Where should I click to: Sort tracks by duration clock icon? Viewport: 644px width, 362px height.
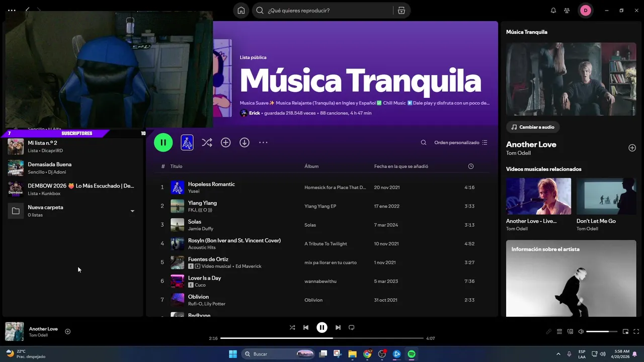[x=471, y=166]
